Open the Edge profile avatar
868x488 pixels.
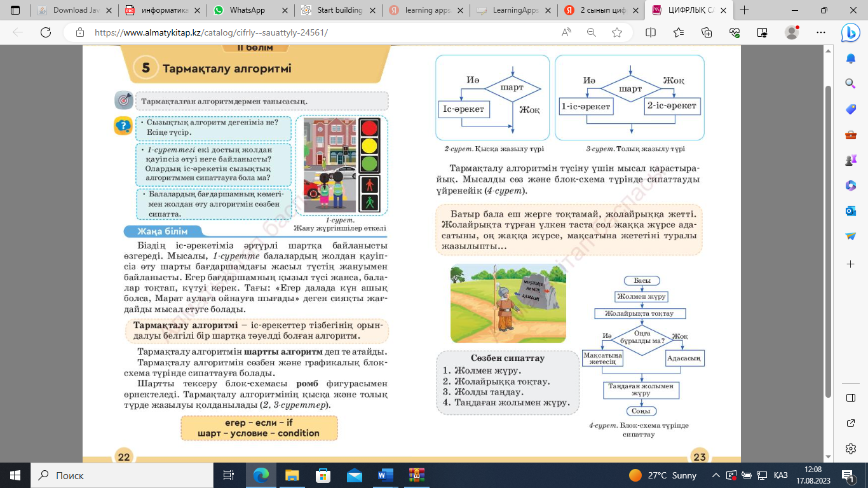[792, 32]
